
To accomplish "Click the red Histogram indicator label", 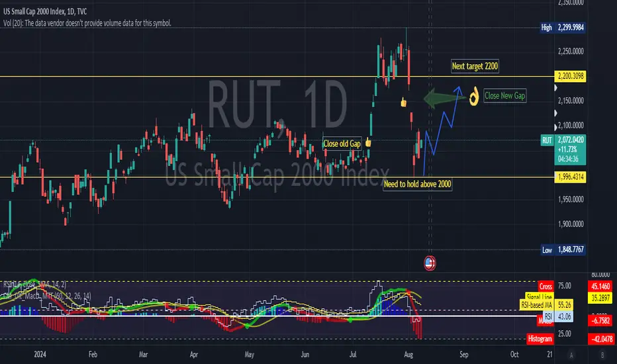I will click(x=540, y=339).
